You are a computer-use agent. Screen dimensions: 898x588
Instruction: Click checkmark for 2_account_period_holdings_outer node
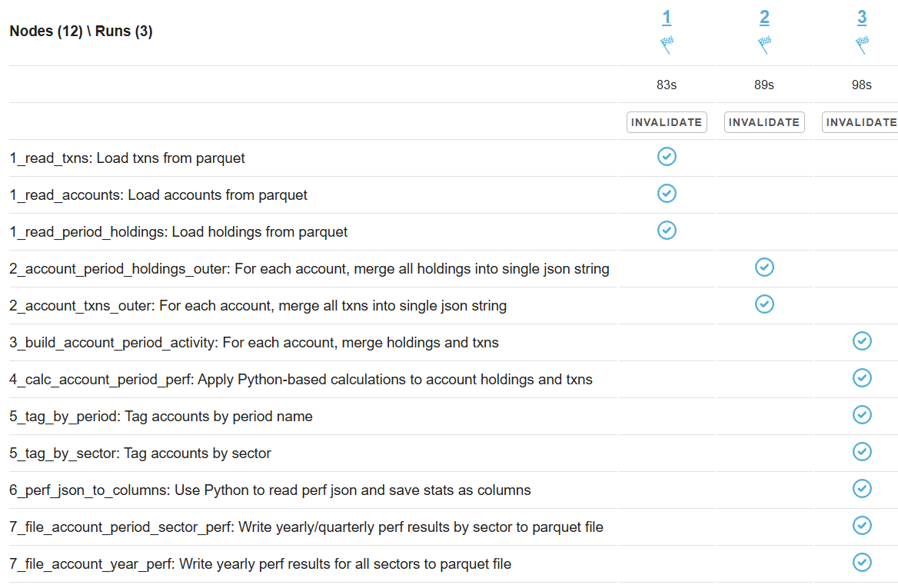coord(764,267)
